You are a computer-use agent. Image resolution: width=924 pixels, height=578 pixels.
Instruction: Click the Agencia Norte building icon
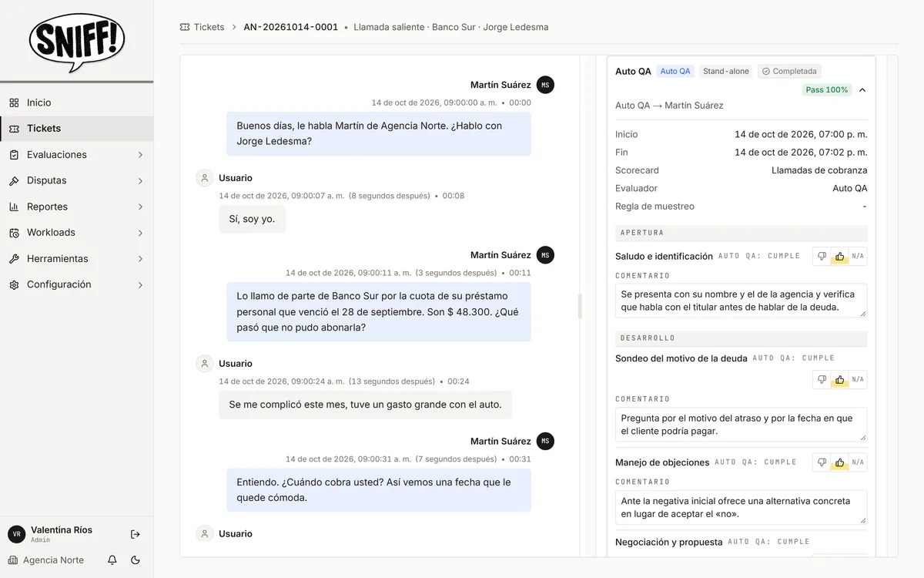coord(13,560)
